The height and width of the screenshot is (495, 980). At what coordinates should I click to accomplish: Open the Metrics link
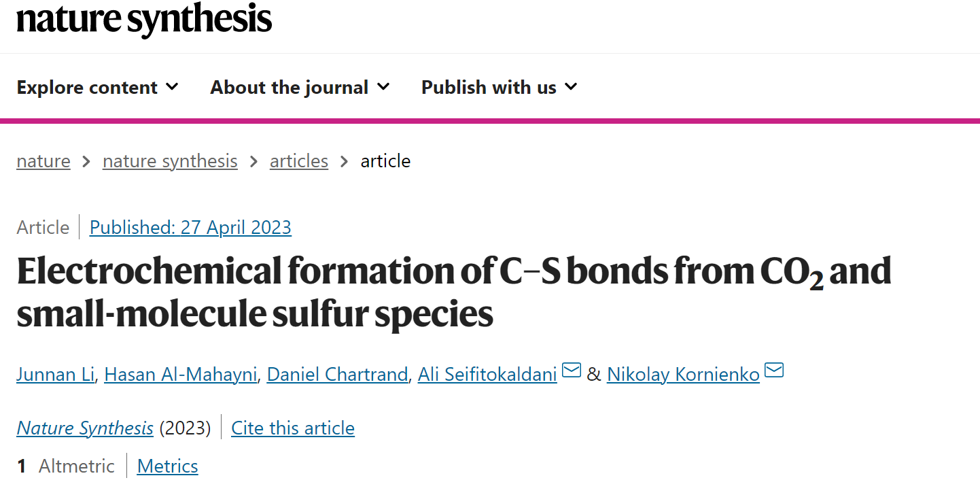[x=168, y=466]
